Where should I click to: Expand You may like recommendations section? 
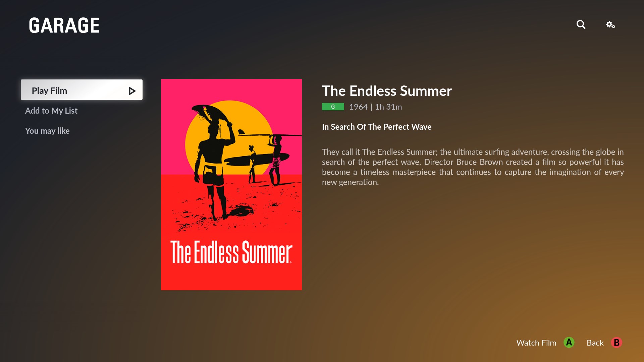tap(47, 130)
